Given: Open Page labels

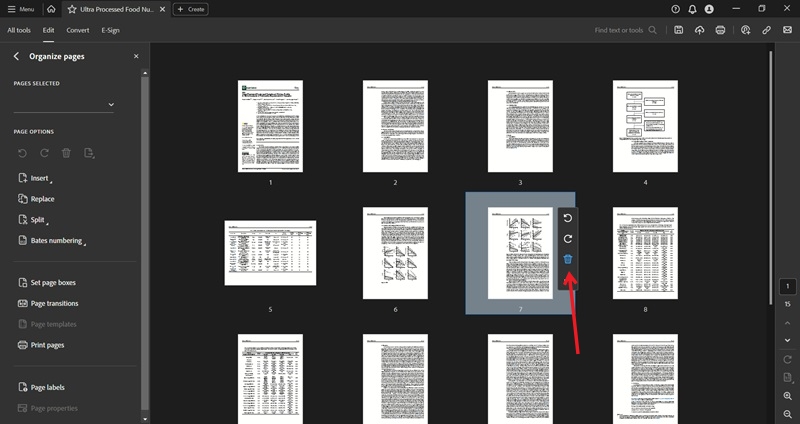Looking at the screenshot, I should click(41, 387).
